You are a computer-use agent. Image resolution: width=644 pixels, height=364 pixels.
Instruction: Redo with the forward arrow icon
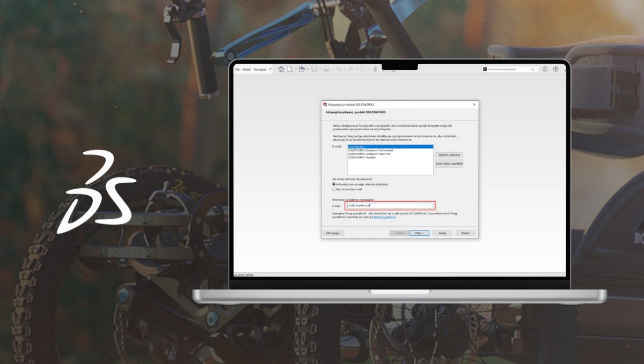(x=350, y=69)
